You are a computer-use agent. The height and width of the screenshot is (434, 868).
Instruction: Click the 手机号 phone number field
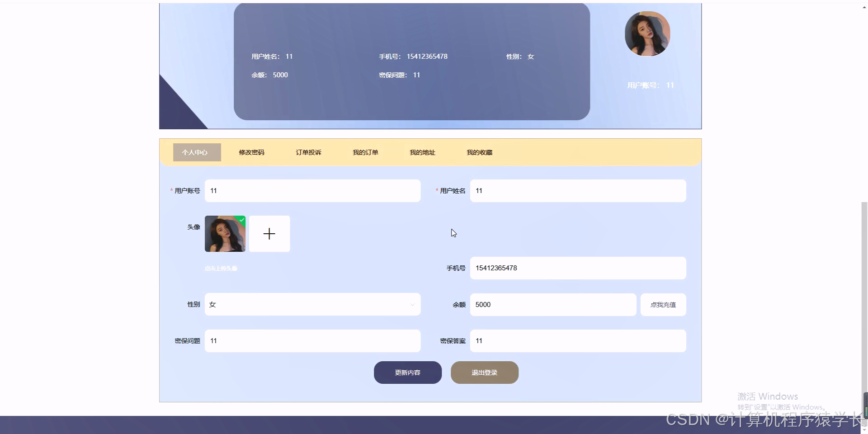[577, 268]
